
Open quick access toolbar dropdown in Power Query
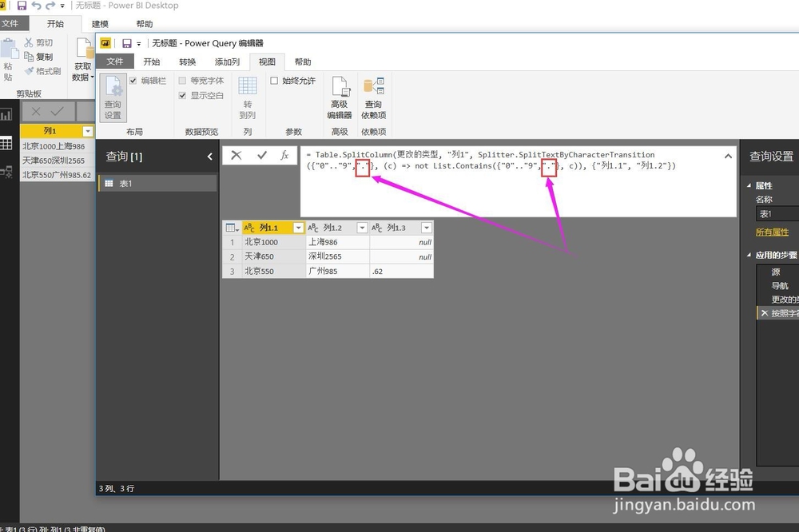coord(138,44)
